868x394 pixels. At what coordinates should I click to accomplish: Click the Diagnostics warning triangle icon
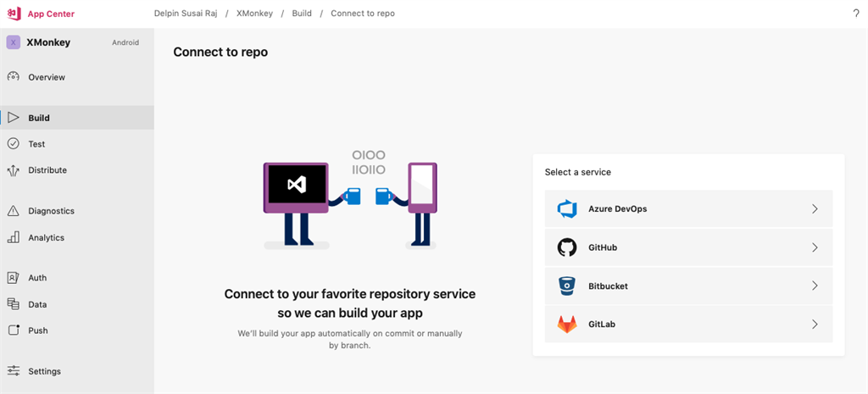click(14, 211)
